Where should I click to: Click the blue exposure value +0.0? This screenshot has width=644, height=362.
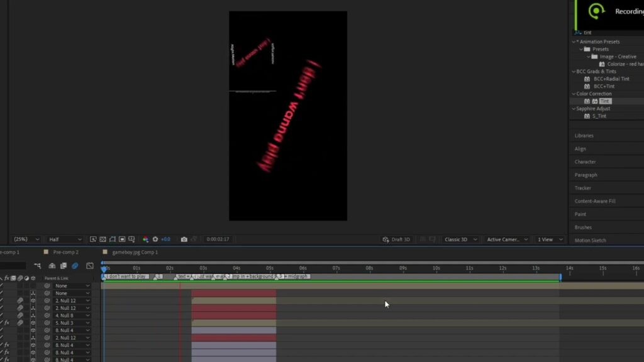(165, 239)
